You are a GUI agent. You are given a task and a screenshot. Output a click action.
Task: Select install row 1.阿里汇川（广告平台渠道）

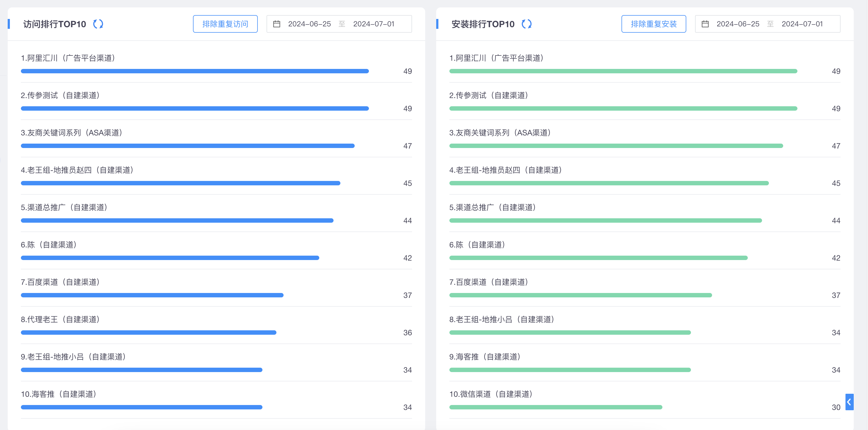point(645,64)
